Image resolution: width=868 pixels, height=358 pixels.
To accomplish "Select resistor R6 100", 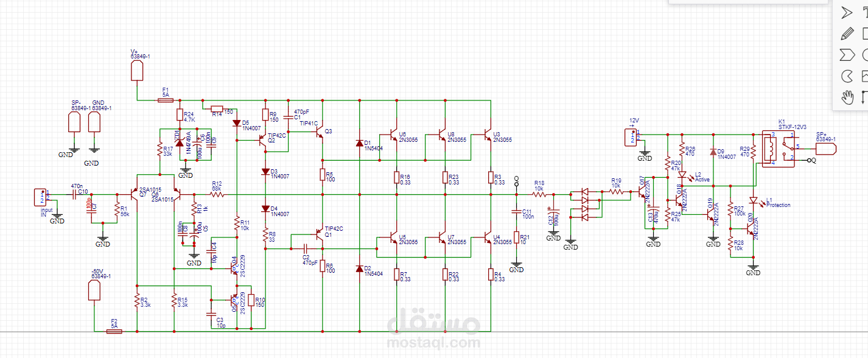I will point(323,267).
